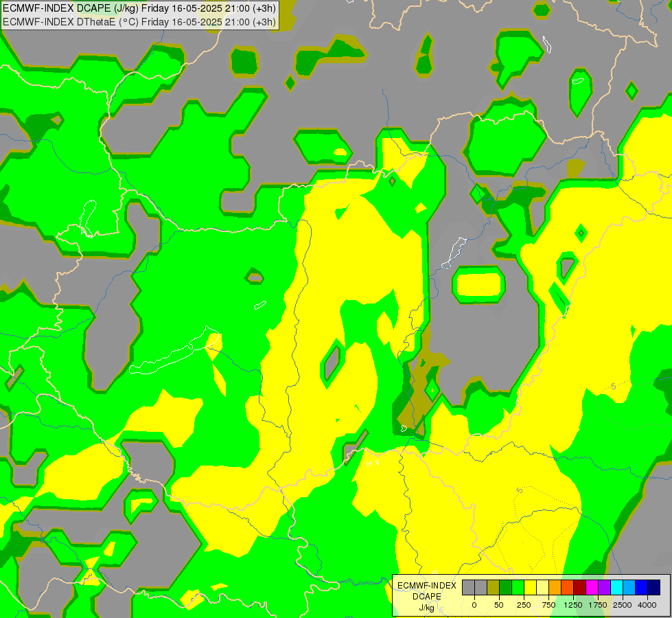Click the legend value 750
The image size is (672, 618).
tap(548, 605)
